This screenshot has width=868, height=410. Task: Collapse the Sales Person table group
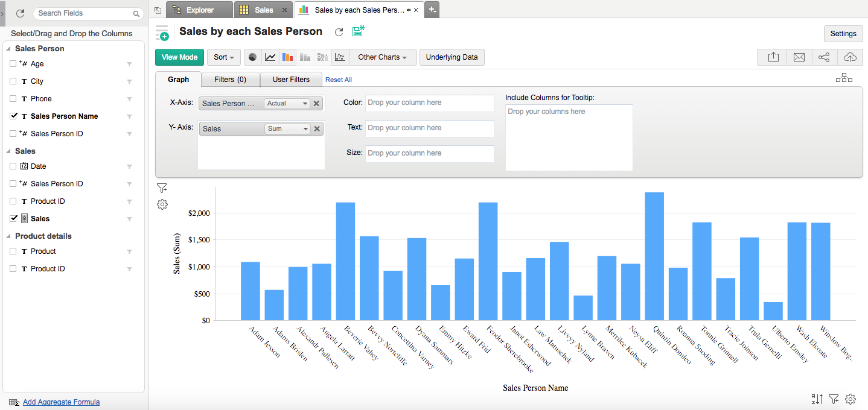[x=9, y=49]
